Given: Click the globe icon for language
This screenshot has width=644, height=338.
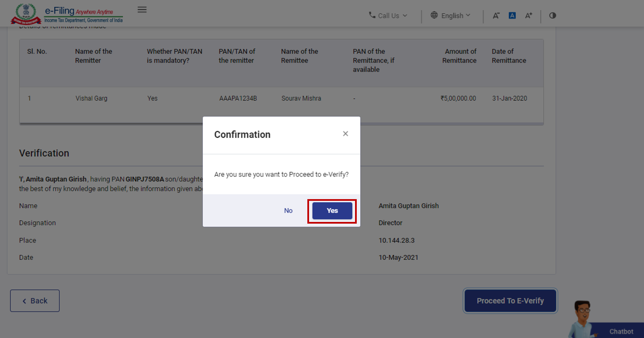Looking at the screenshot, I should (434, 15).
